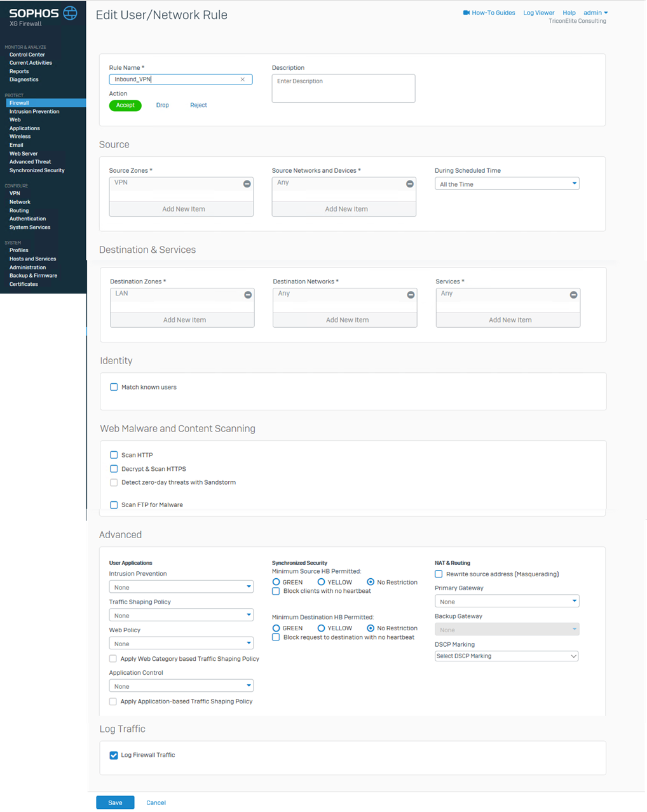Open Application Control dropdown
Image resolution: width=647 pixels, height=812 pixels.
coord(181,686)
